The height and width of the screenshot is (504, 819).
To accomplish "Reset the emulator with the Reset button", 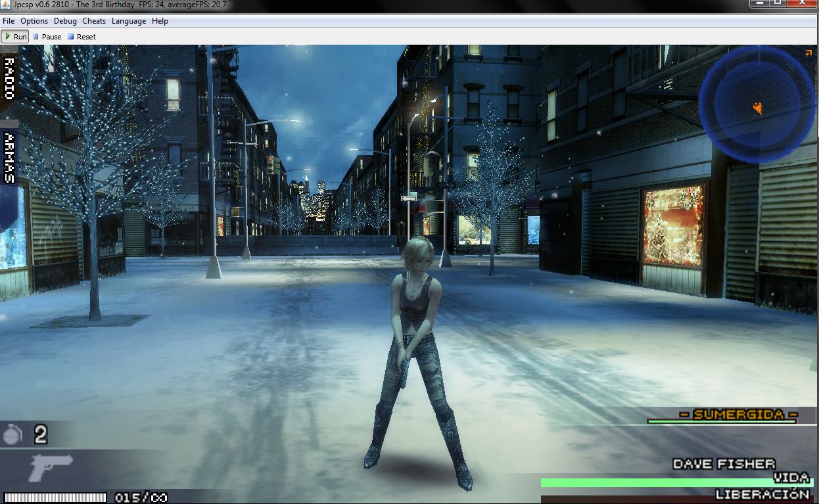I will (81, 37).
